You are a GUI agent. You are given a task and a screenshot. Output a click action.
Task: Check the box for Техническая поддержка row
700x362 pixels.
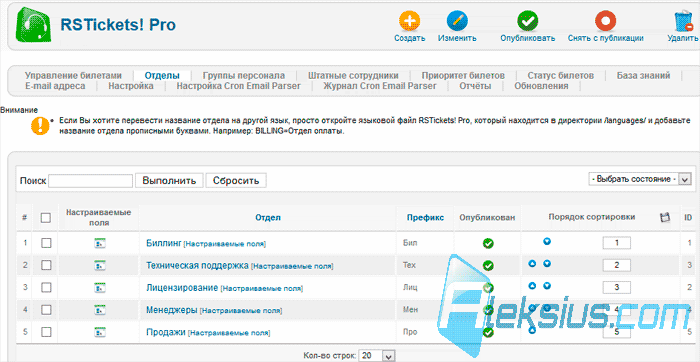46,265
